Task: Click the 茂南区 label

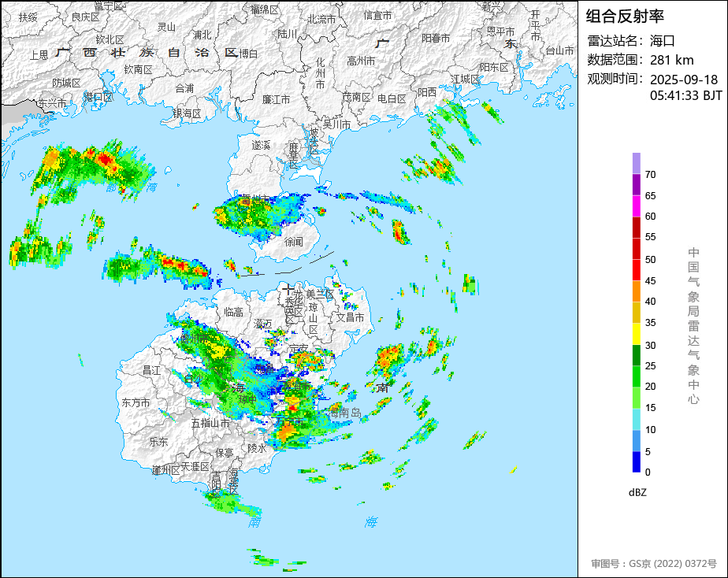Action: (357, 97)
